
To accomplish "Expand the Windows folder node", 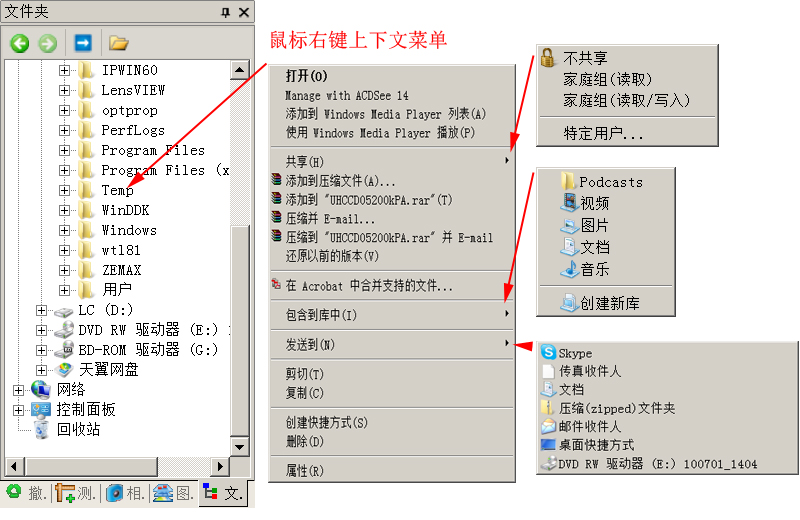I will tap(64, 230).
